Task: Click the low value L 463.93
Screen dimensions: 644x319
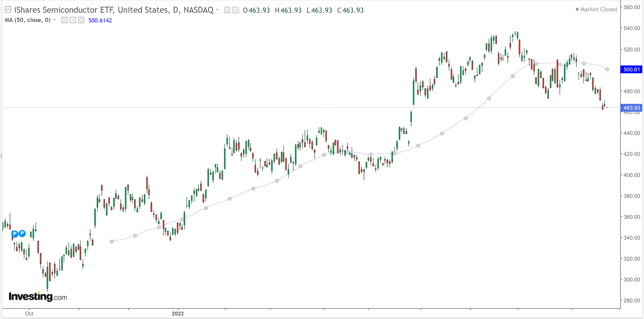Action: 319,10
